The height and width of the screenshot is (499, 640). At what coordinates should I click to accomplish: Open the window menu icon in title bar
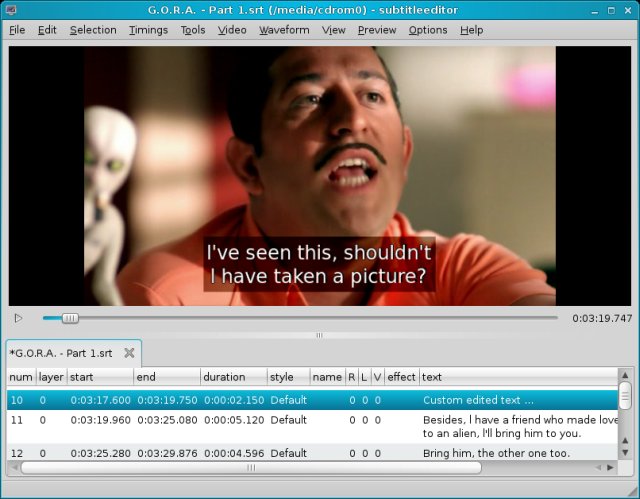pos(10,10)
